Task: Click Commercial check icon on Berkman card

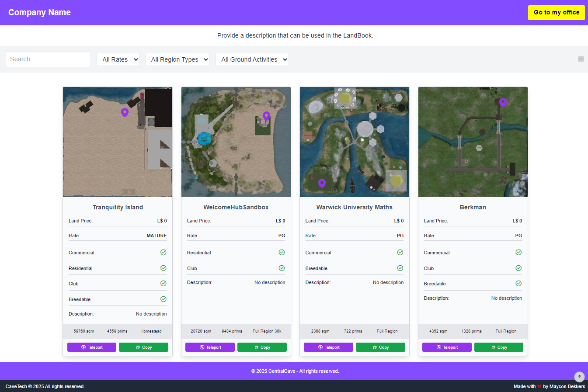Action: (518, 252)
